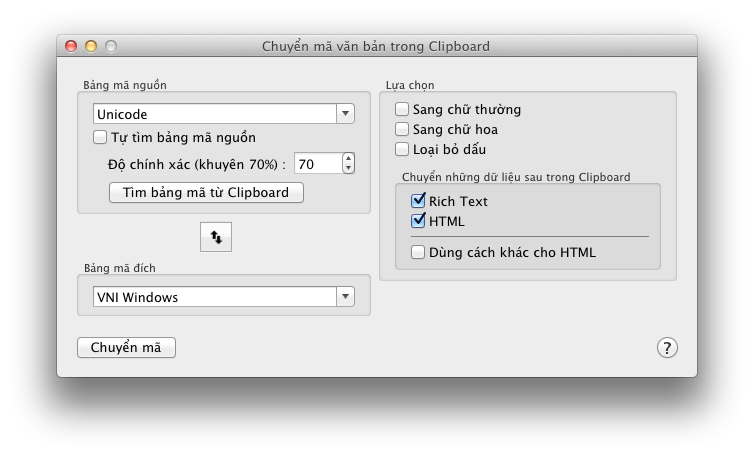Click the yellow minimize window button

91,46
